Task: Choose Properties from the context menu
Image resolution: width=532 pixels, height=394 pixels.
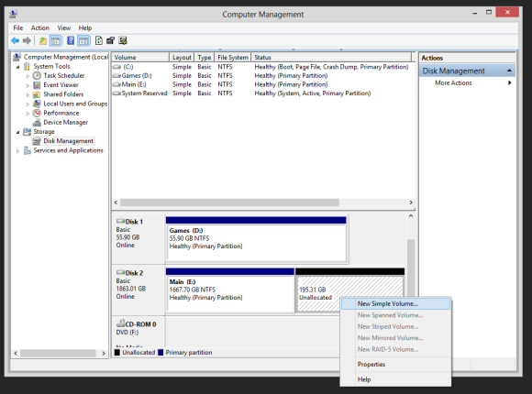Action: pos(395,365)
